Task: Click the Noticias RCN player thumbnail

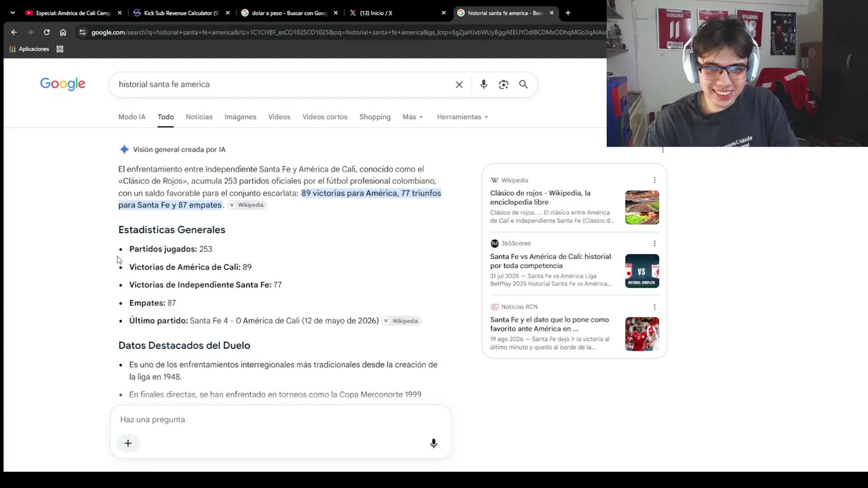Action: coord(642,334)
